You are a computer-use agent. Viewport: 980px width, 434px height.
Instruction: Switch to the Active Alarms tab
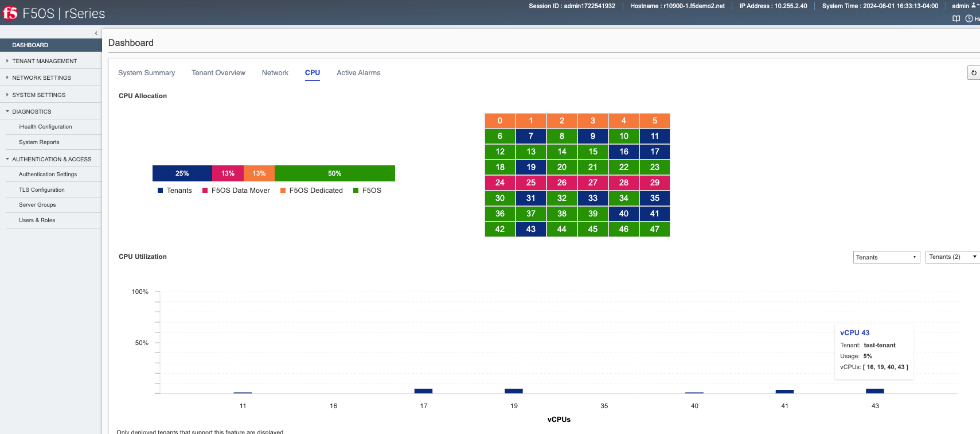tap(358, 73)
